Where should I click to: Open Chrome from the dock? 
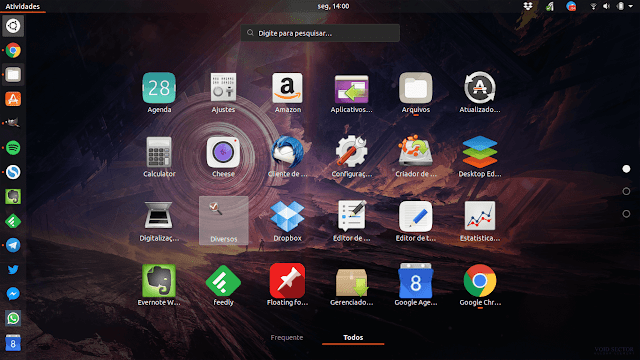pyautogui.click(x=13, y=50)
